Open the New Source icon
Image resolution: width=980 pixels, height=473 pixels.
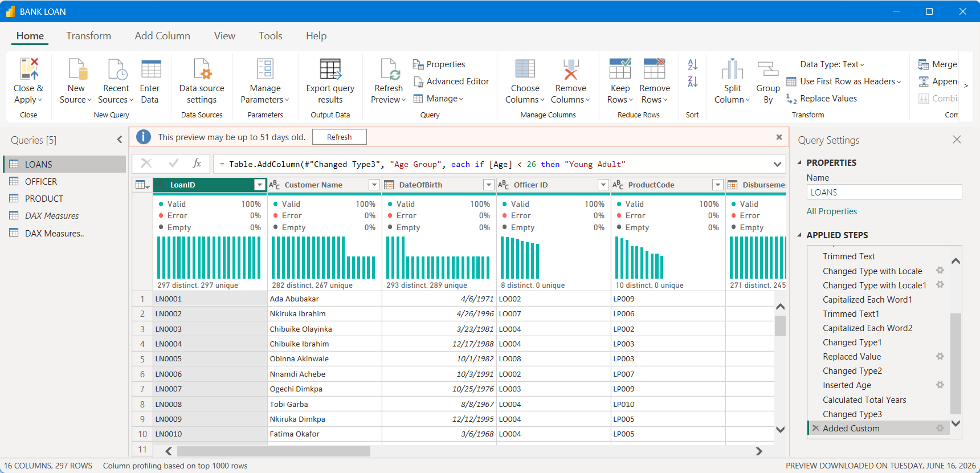click(77, 68)
